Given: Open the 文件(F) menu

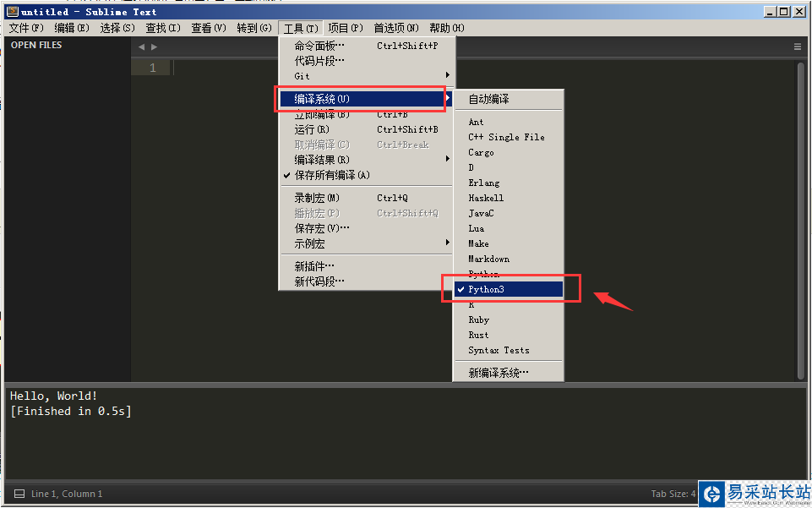Looking at the screenshot, I should pyautogui.click(x=26, y=28).
